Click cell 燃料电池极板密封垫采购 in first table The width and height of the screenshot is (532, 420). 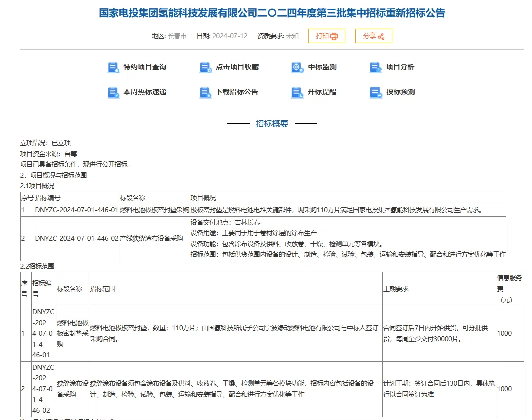pos(154,210)
